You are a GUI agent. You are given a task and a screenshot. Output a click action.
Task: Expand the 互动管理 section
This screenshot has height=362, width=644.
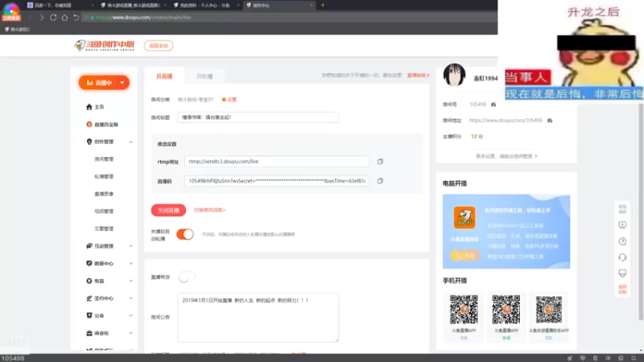tap(131, 246)
